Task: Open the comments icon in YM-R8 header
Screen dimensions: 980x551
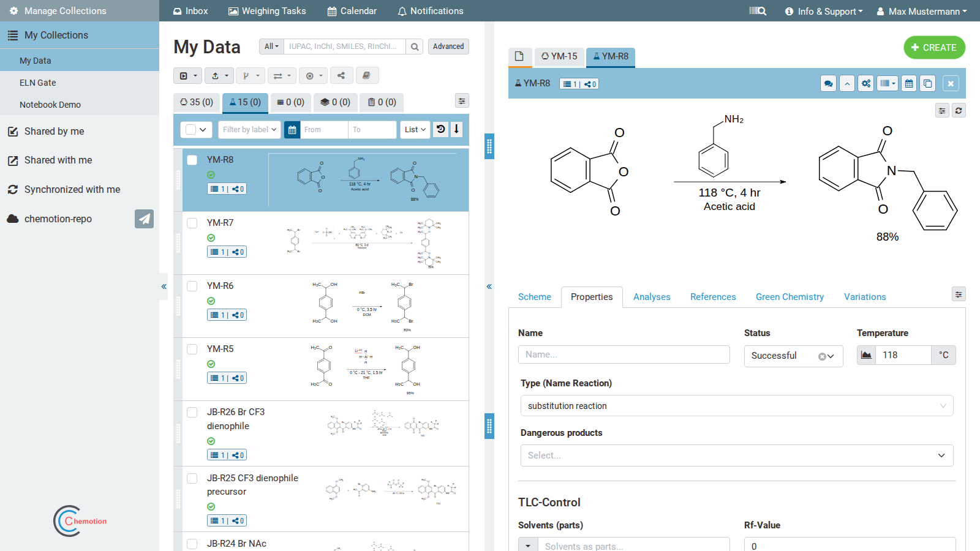Action: coord(828,84)
